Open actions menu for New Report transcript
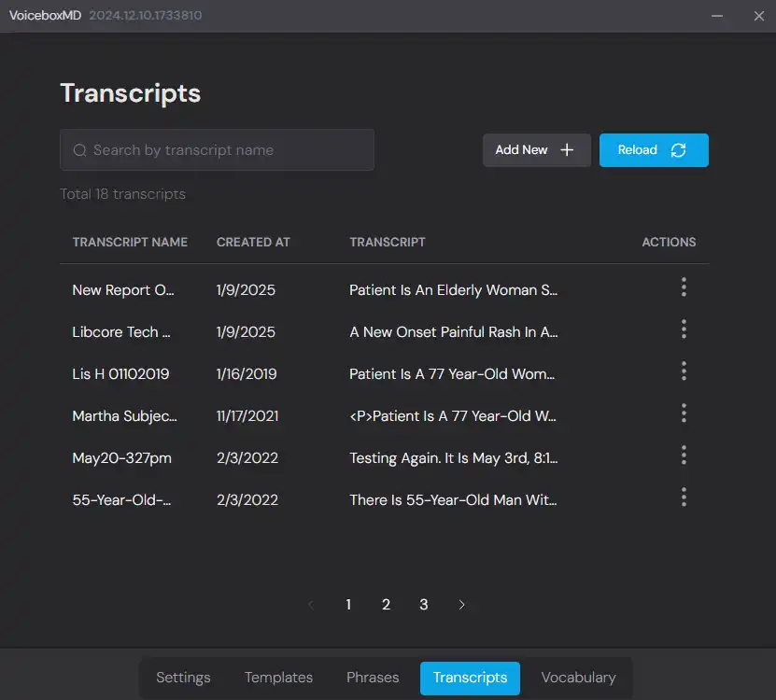This screenshot has height=700, width=776. [x=684, y=287]
